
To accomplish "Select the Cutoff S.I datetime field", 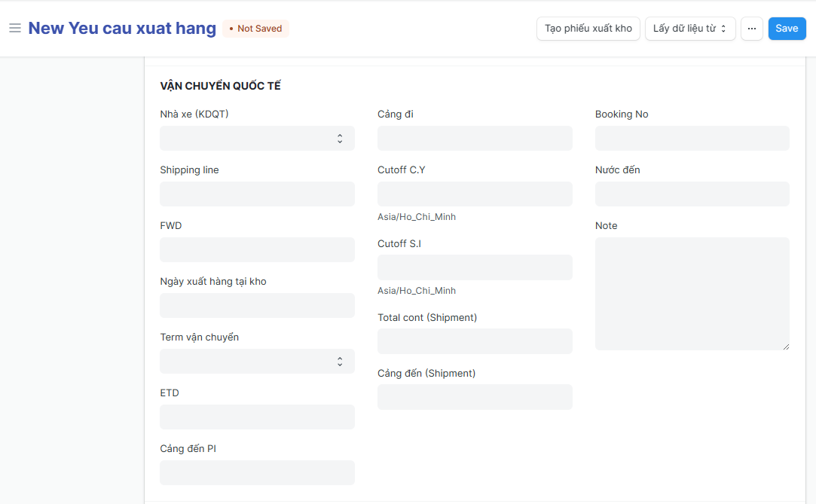I will click(475, 268).
